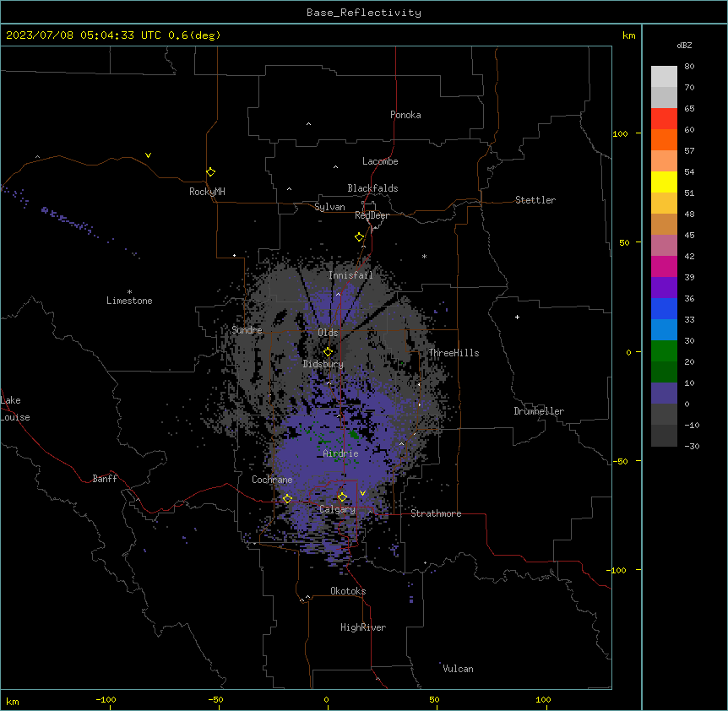This screenshot has height=711, width=728.
Task: Click the Limestone label
Action: [129, 301]
